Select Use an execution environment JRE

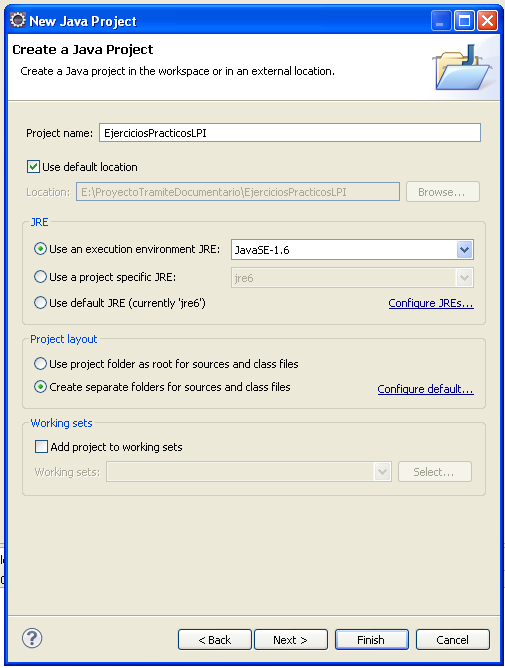(x=40, y=249)
